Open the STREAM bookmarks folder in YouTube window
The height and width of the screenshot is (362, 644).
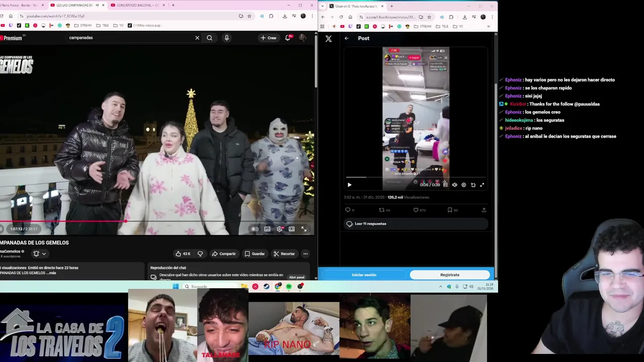(x=83, y=25)
